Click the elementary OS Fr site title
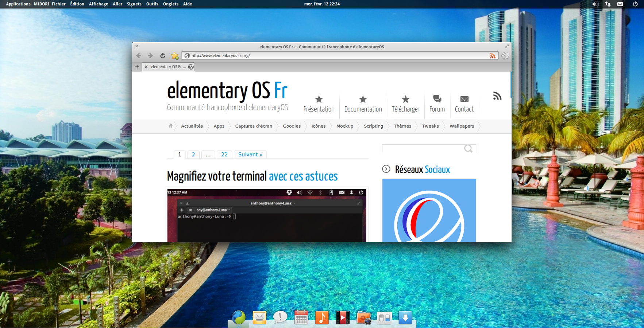Screen dimensions: 644x328 227,90
